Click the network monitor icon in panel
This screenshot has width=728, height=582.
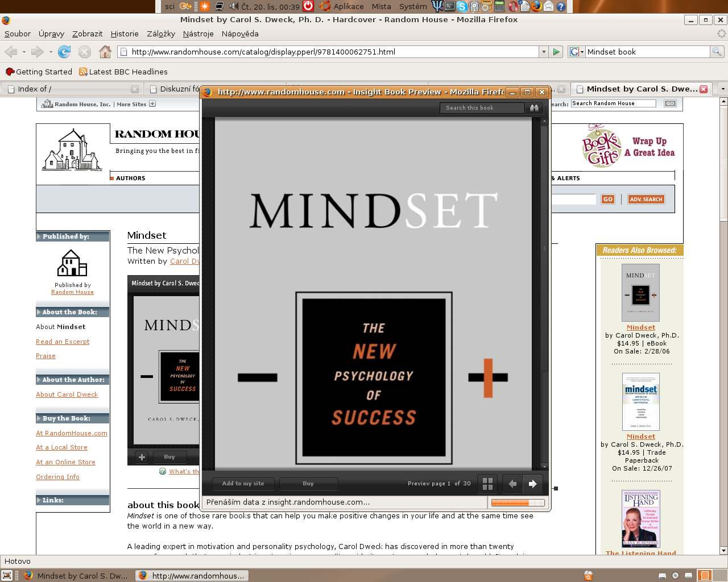pos(220,6)
